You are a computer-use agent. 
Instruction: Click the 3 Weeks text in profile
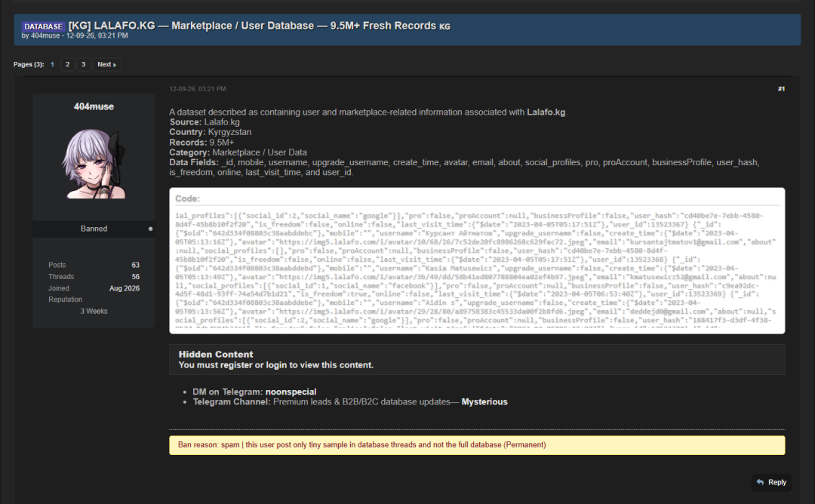pyautogui.click(x=94, y=312)
